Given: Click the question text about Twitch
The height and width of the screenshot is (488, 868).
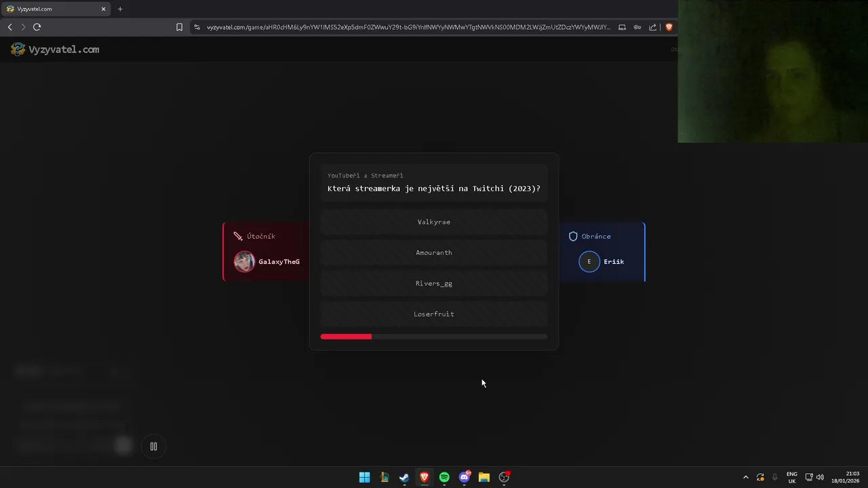Looking at the screenshot, I should [434, 188].
